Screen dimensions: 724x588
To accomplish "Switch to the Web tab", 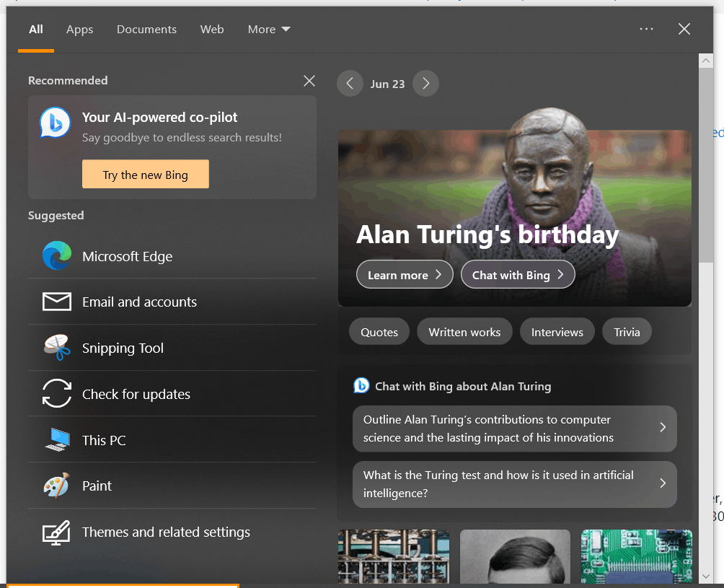I will pyautogui.click(x=212, y=30).
